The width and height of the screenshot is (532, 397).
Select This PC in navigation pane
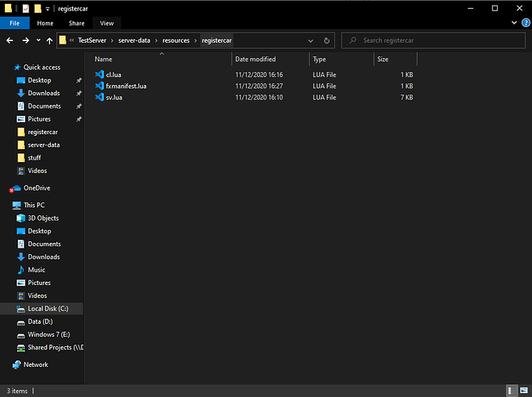click(x=34, y=205)
